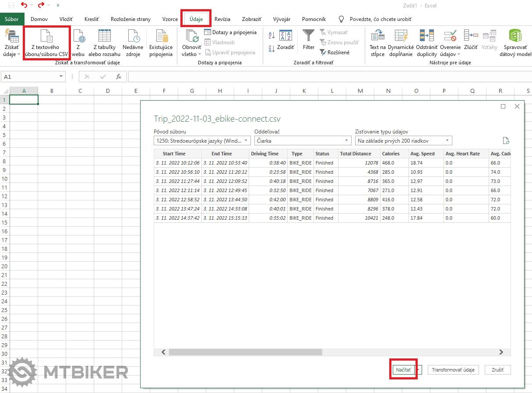Click 'Odstrániť duplicity' icon
Image resolution: width=532 pixels, height=393 pixels.
click(426, 36)
